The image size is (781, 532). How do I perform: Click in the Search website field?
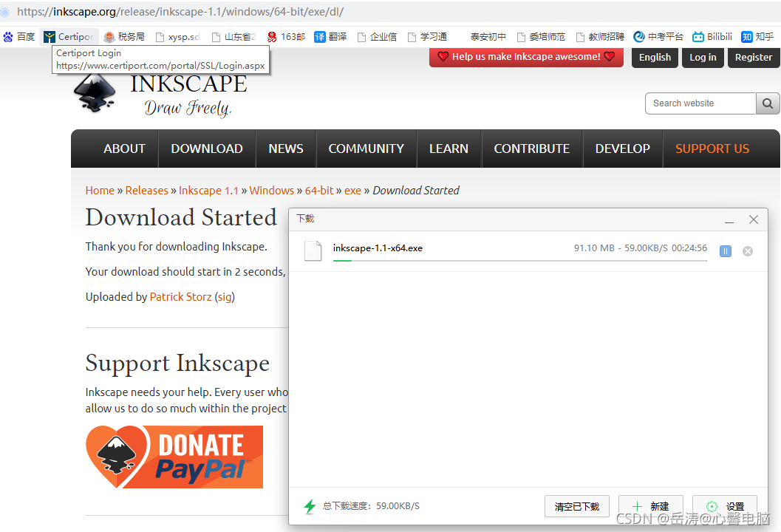click(x=700, y=103)
